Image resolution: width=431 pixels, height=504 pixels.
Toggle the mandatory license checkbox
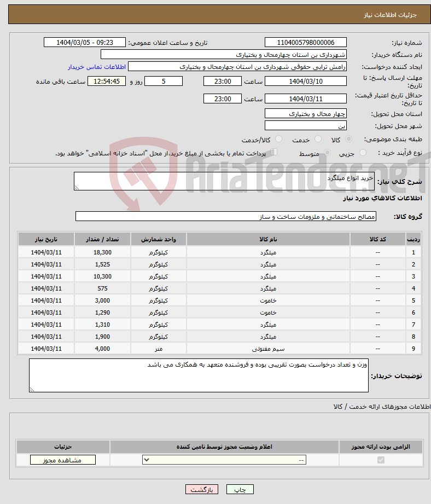[381, 460]
